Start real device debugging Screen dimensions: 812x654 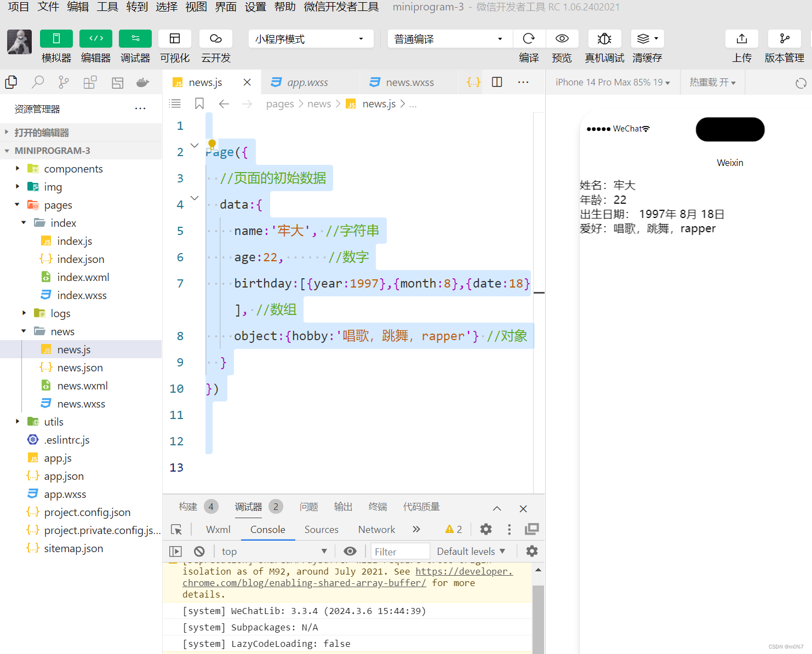(x=604, y=39)
